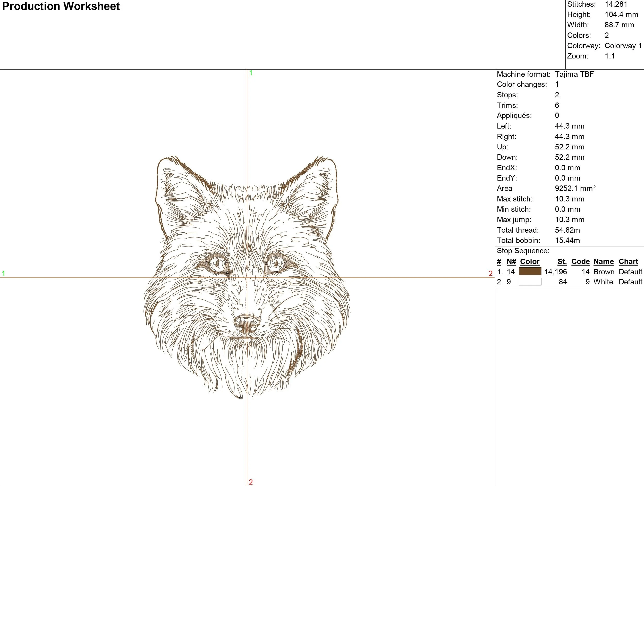This screenshot has height=644, width=644.
Task: Click the Chart column header
Action: click(x=628, y=262)
